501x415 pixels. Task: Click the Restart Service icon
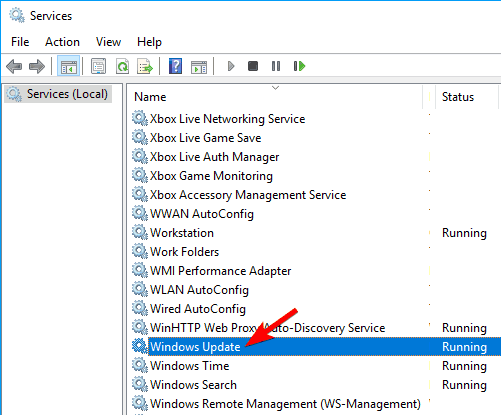[x=299, y=66]
